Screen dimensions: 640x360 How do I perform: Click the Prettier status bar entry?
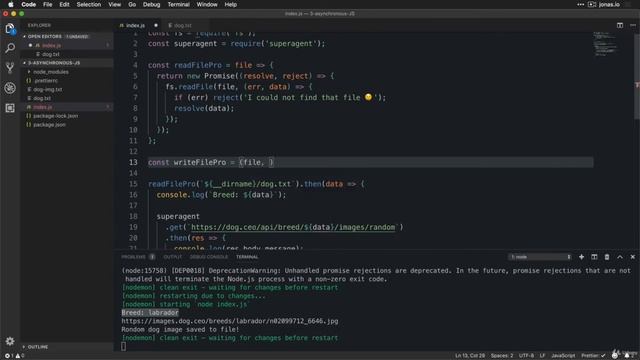click(x=593, y=356)
